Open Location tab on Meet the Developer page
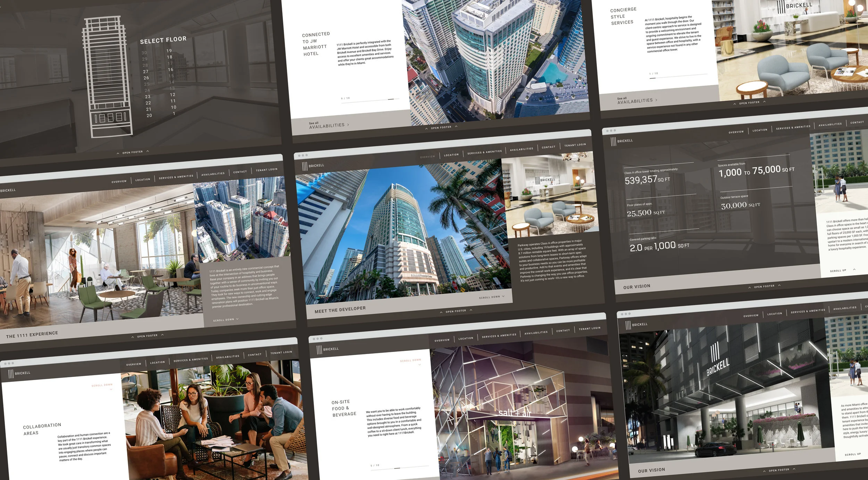The height and width of the screenshot is (480, 868). (x=451, y=155)
